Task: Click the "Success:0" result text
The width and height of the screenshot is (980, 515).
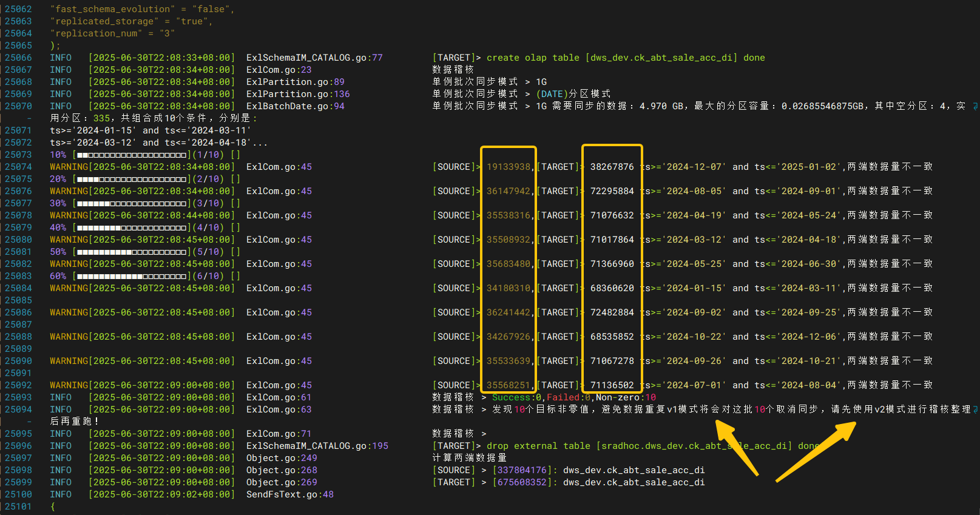Action: [516, 397]
